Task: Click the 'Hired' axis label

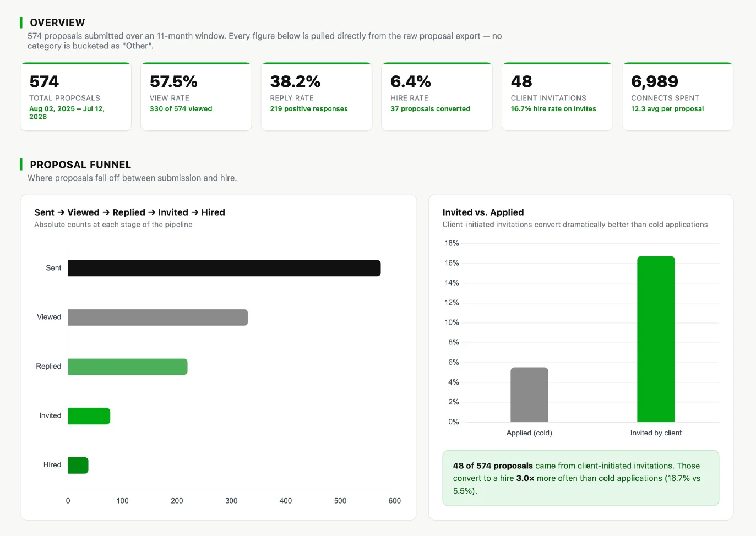Action: click(52, 465)
